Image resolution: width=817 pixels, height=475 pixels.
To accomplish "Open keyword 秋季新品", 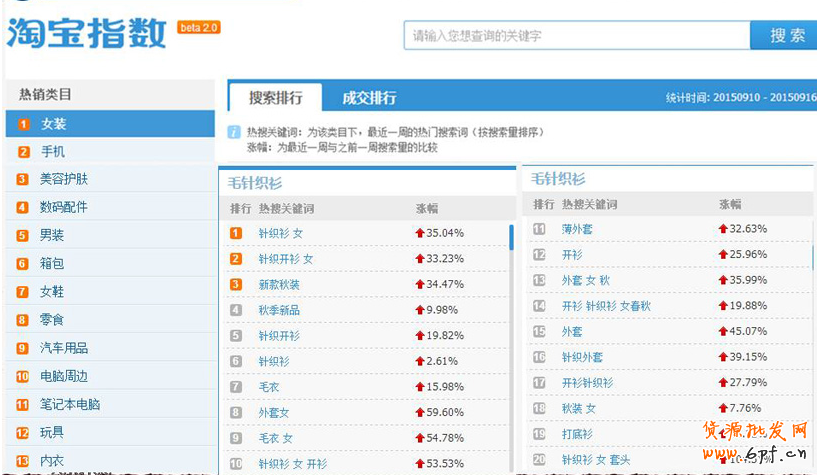I will point(279,310).
